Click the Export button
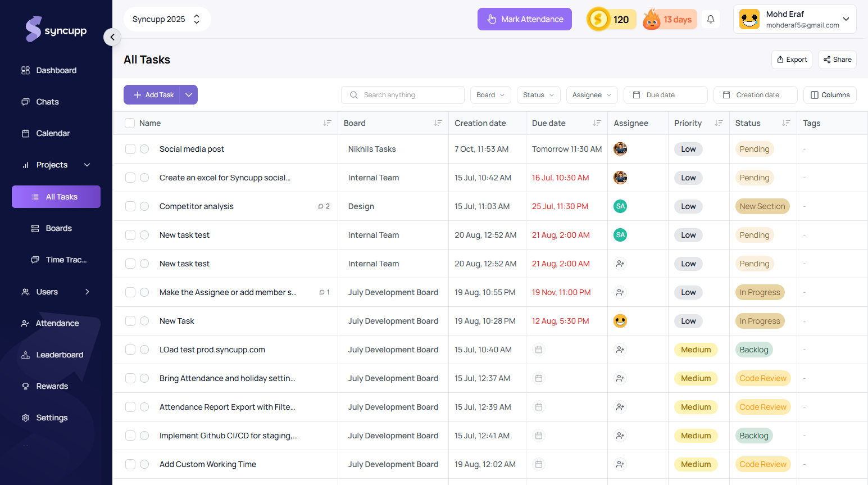The height and width of the screenshot is (485, 868). click(792, 60)
